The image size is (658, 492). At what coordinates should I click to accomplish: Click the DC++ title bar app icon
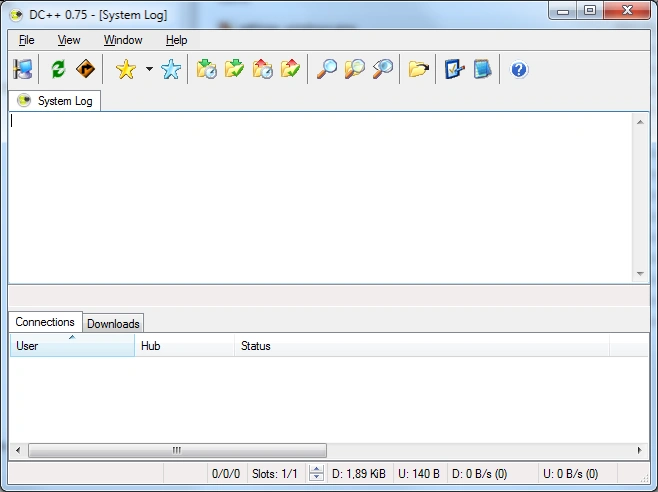pyautogui.click(x=16, y=15)
